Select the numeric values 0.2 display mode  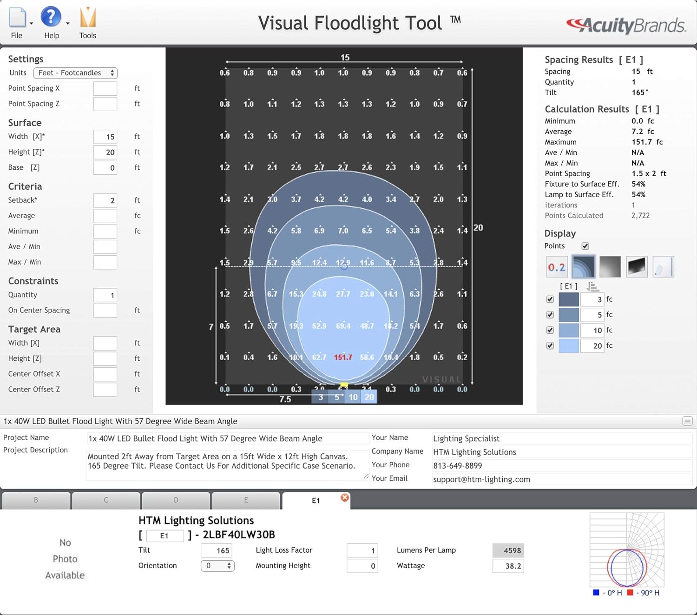pos(557,267)
